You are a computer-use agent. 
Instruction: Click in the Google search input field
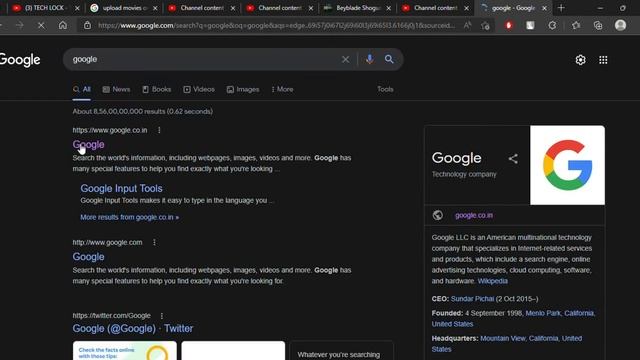click(x=204, y=60)
